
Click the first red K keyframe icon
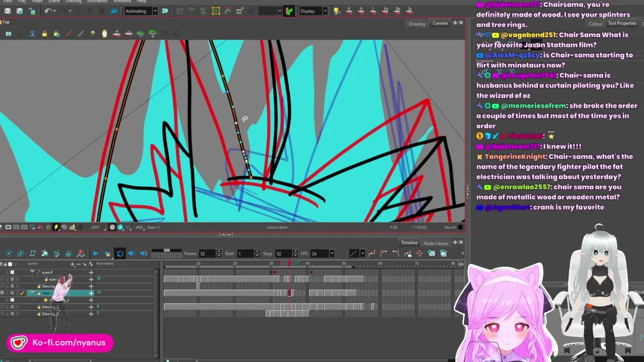pyautogui.click(x=349, y=11)
